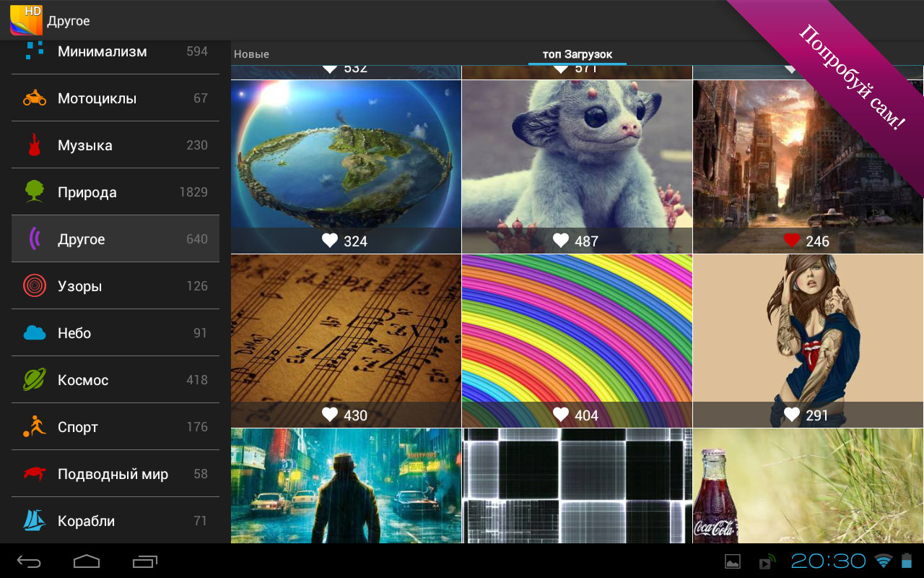
Task: Open the Небо category label
Action: (x=74, y=333)
